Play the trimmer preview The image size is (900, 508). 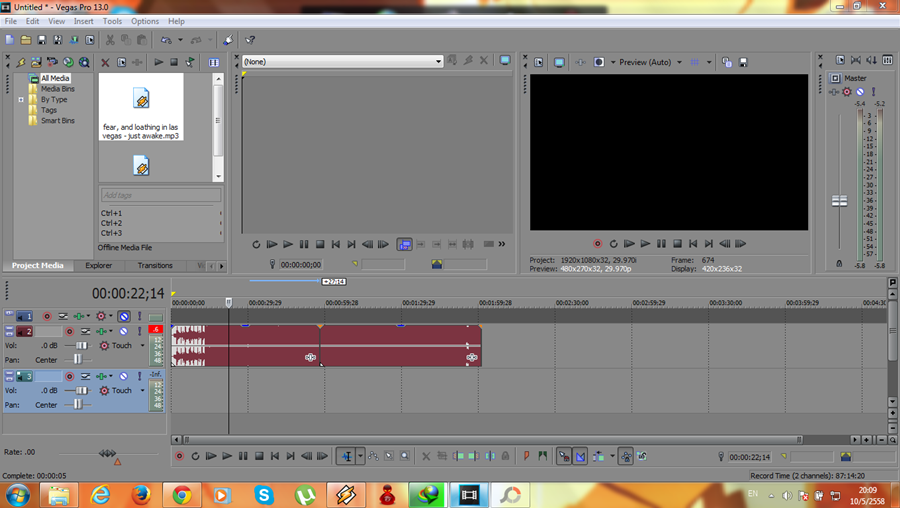pos(288,245)
